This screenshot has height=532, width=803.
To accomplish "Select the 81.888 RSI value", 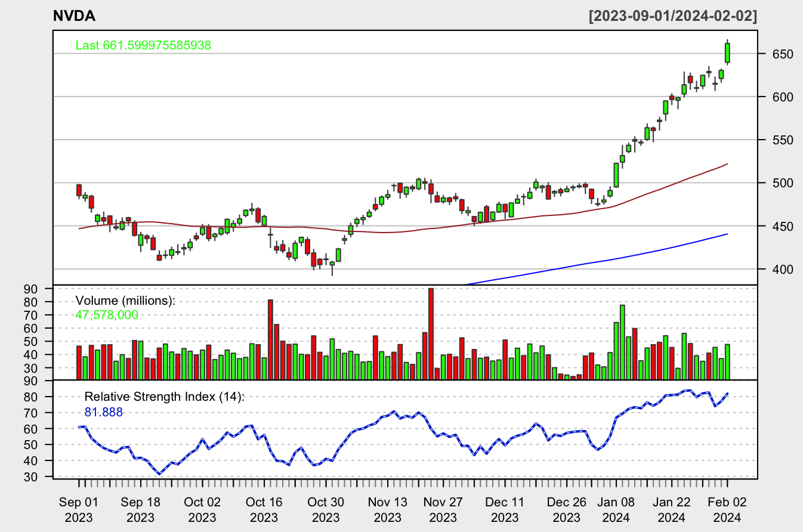I will [x=103, y=411].
